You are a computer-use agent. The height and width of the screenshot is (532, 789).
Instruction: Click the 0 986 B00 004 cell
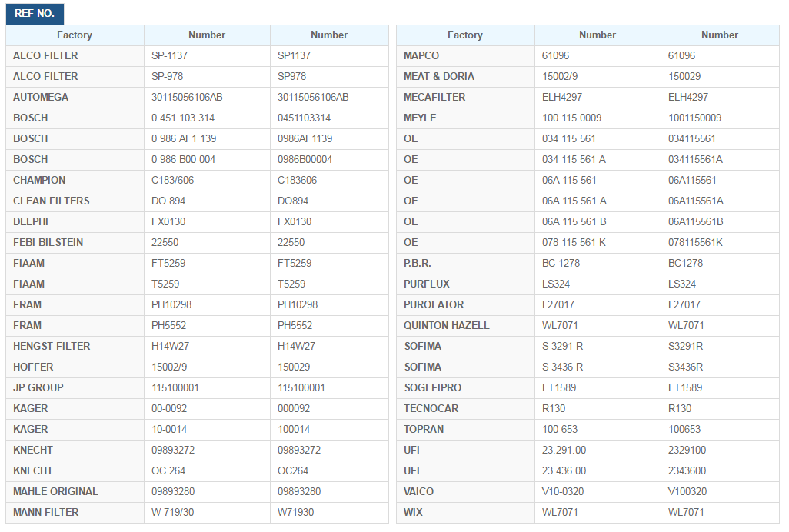[x=207, y=159]
